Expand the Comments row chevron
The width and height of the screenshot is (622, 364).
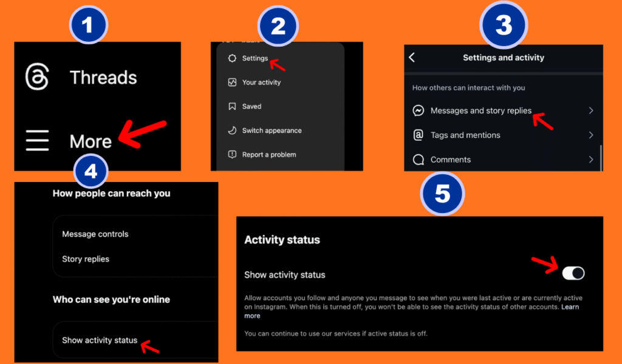point(590,160)
